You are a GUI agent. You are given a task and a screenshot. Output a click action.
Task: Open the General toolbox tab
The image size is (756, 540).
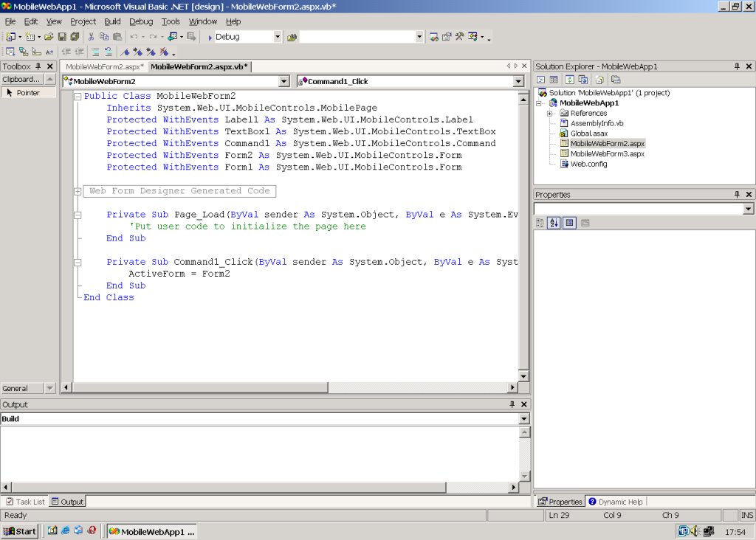[21, 388]
